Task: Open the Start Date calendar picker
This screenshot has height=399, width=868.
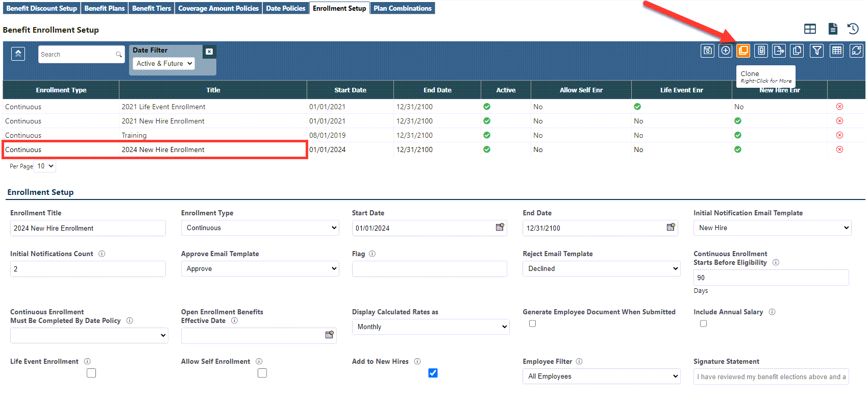Action: [x=500, y=227]
